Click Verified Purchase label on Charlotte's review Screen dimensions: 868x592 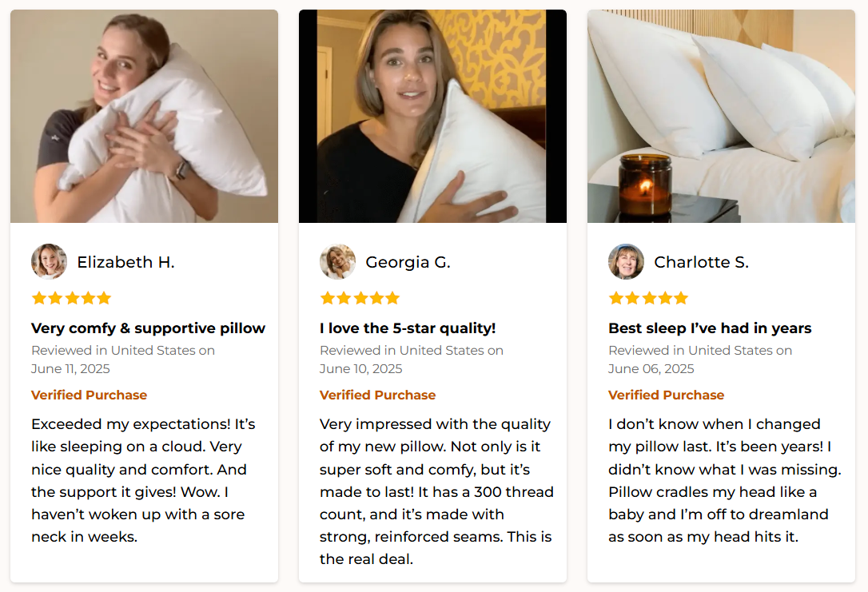pyautogui.click(x=666, y=395)
